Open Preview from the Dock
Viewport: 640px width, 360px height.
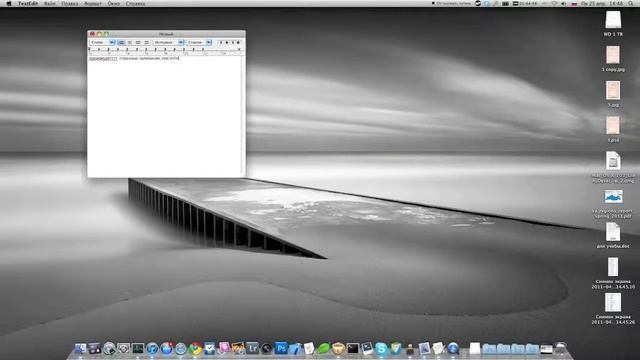pyautogui.click(x=424, y=349)
